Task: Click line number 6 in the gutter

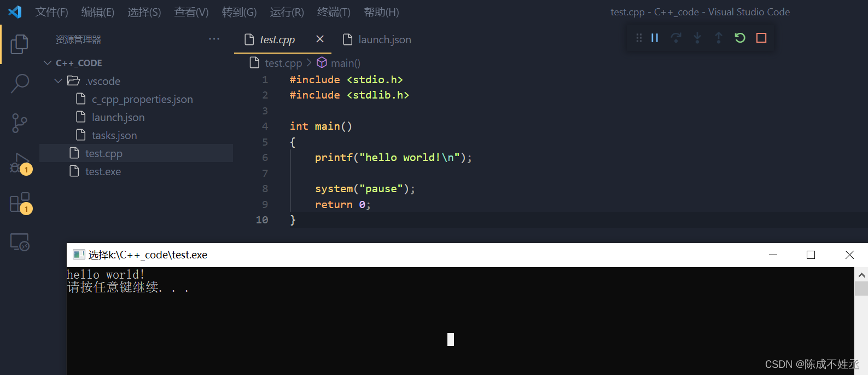Action: point(265,158)
